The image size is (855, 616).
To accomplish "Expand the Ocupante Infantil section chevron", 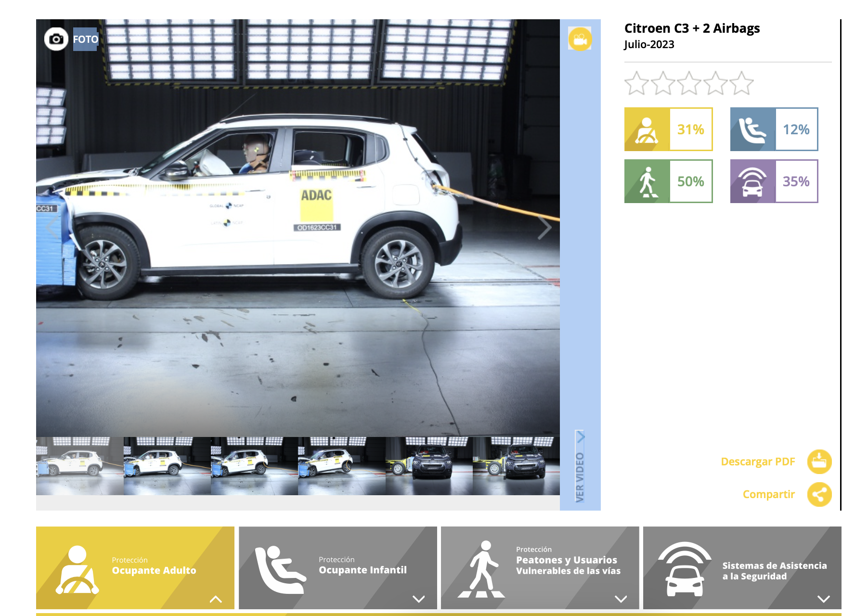I will 418,599.
